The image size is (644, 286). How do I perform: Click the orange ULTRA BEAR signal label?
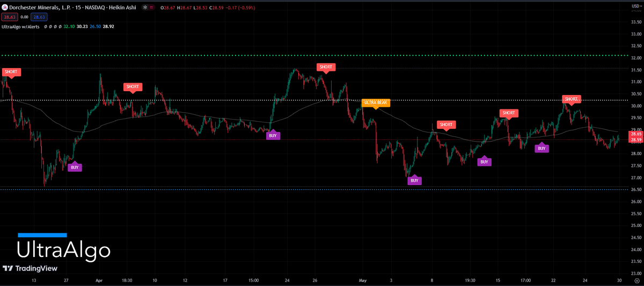(376, 102)
